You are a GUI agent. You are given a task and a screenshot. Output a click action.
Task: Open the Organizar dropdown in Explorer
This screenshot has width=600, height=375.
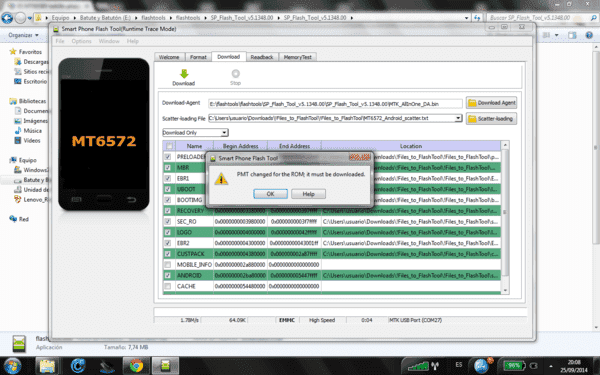23,35
